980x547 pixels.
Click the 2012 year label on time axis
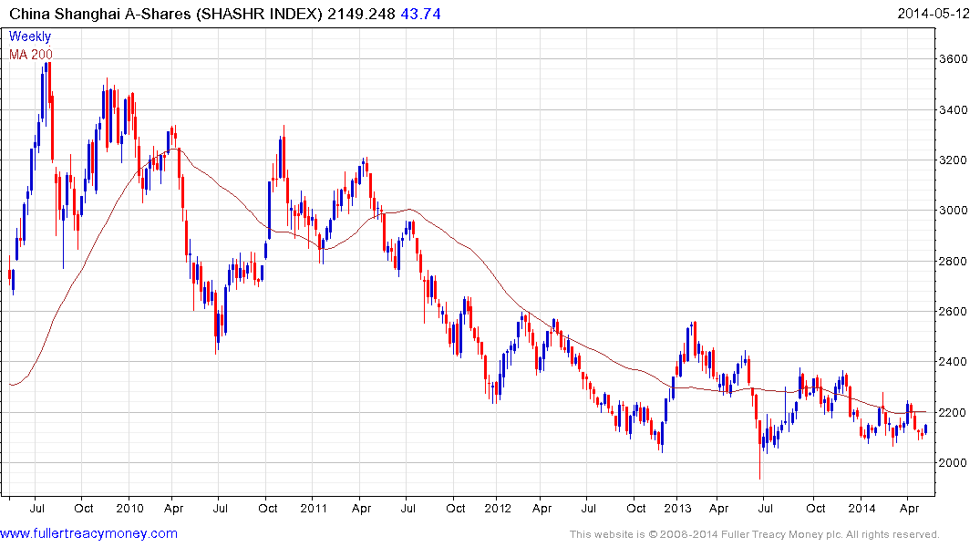(498, 508)
